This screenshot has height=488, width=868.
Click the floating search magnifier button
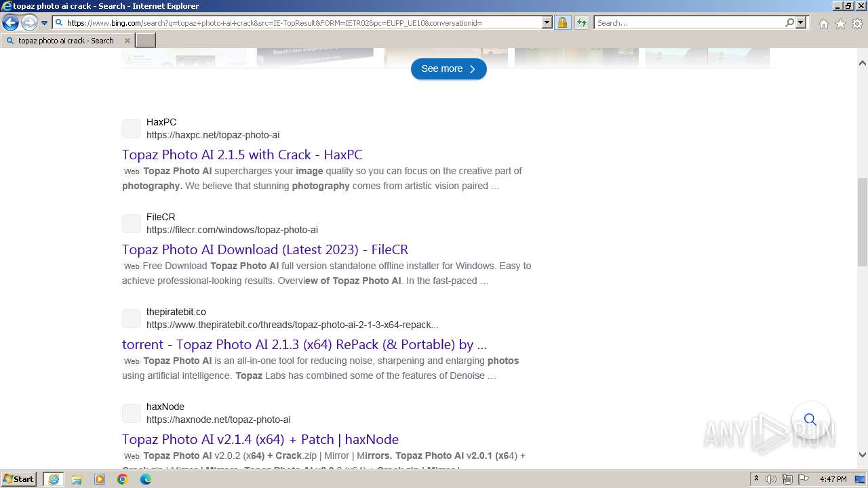click(810, 420)
